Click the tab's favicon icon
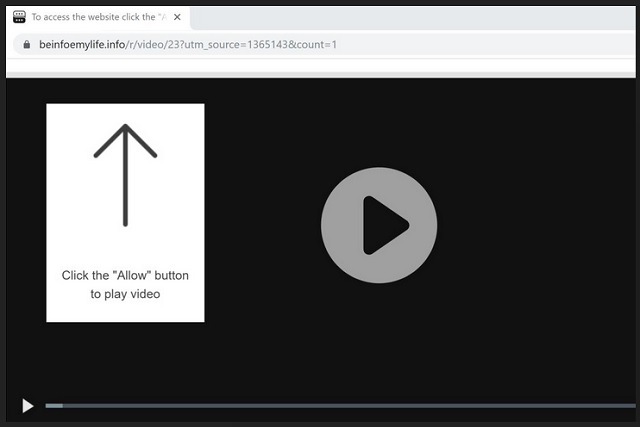This screenshot has width=640, height=427. pos(19,17)
